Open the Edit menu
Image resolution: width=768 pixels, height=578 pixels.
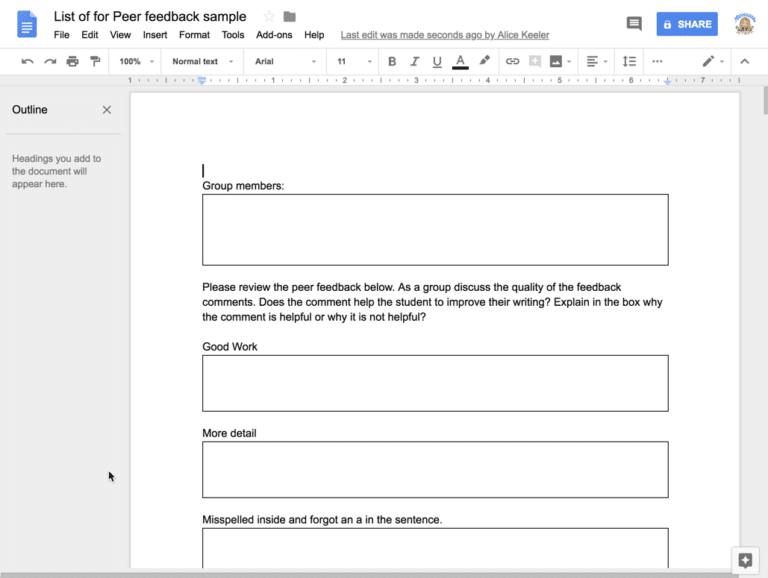[x=90, y=35]
